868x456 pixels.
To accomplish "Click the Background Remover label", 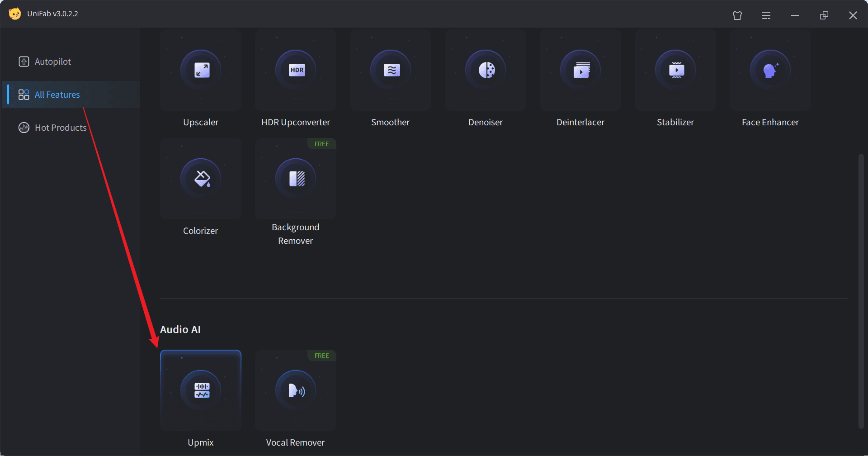I will 296,234.
